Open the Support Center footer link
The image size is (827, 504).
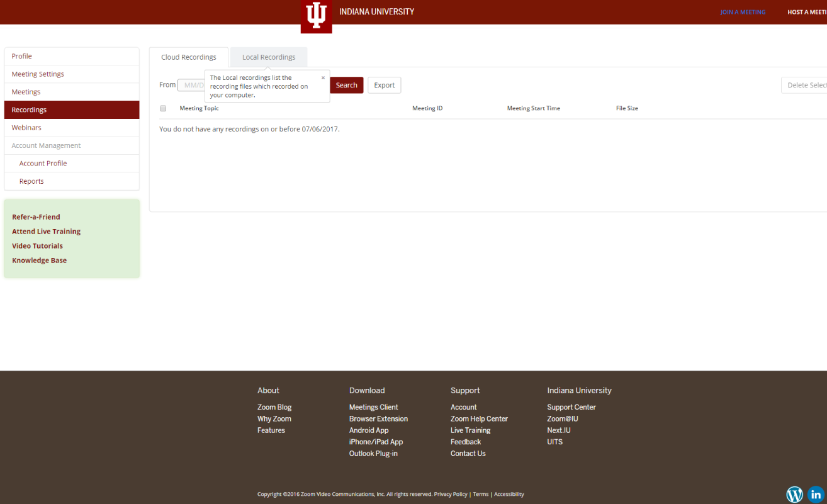[571, 407]
